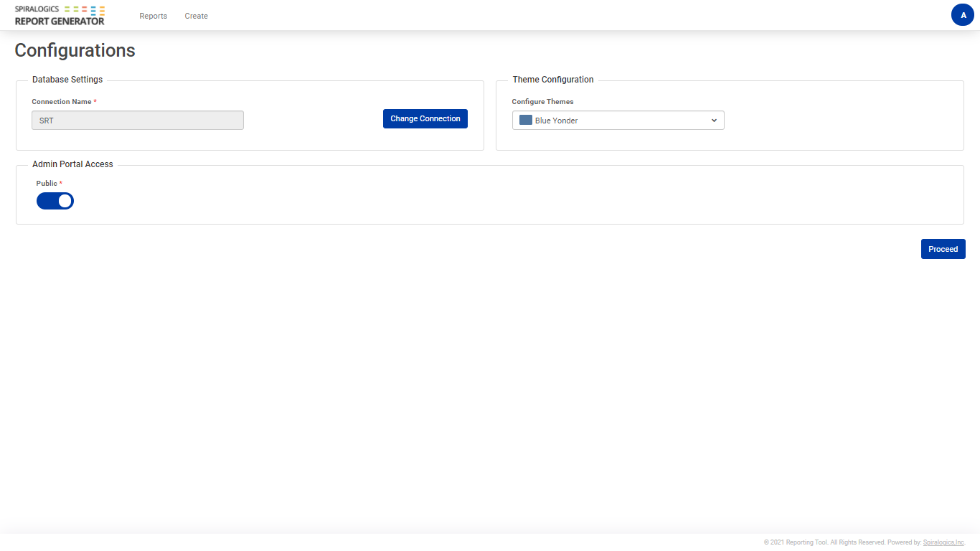Image resolution: width=980 pixels, height=551 pixels.
Task: Click the Theme Configuration section title
Action: (x=552, y=80)
